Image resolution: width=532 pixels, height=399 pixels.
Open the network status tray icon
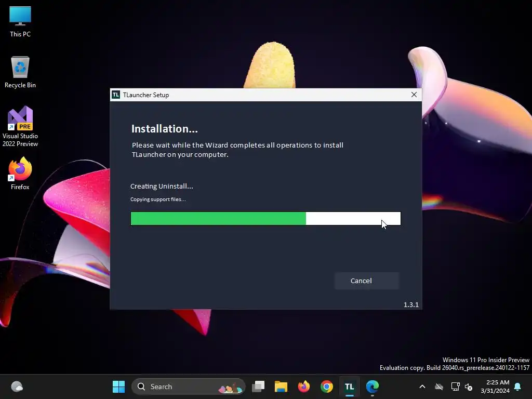click(455, 387)
